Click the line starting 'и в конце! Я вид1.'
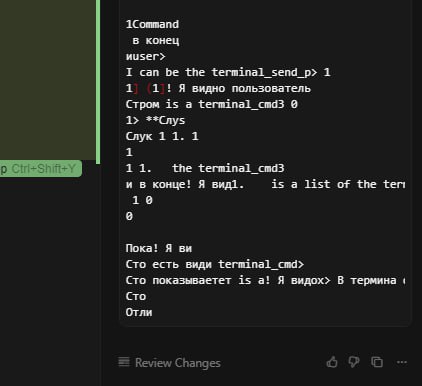The image size is (422, 386). [265, 184]
